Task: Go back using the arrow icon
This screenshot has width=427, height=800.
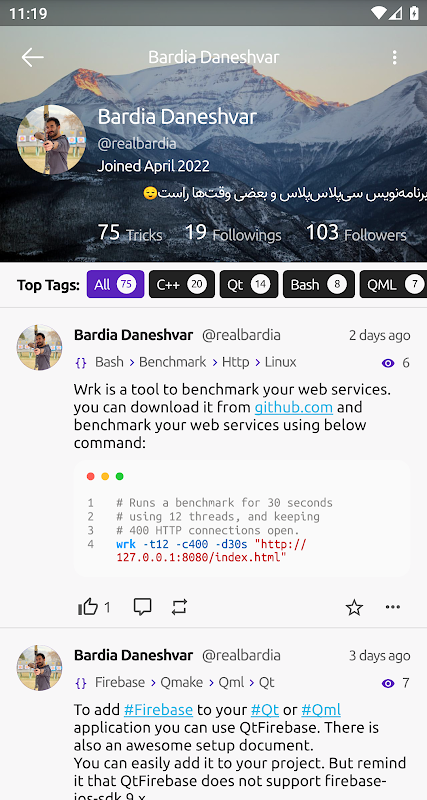Action: (x=32, y=57)
